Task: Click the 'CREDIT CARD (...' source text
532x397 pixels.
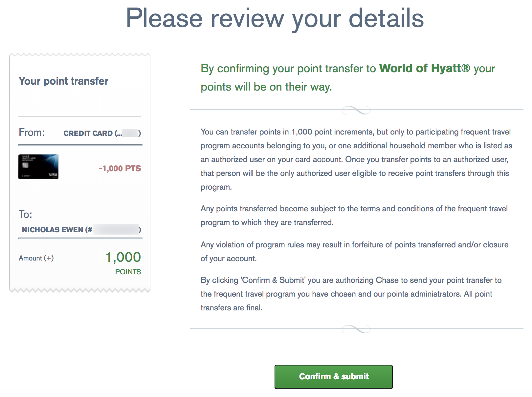Action: (x=102, y=133)
